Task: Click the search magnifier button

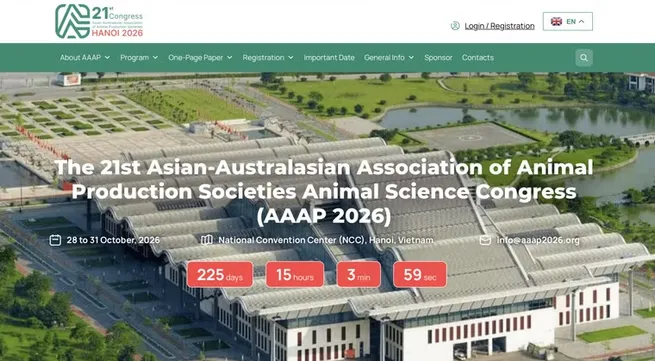Action: point(584,58)
